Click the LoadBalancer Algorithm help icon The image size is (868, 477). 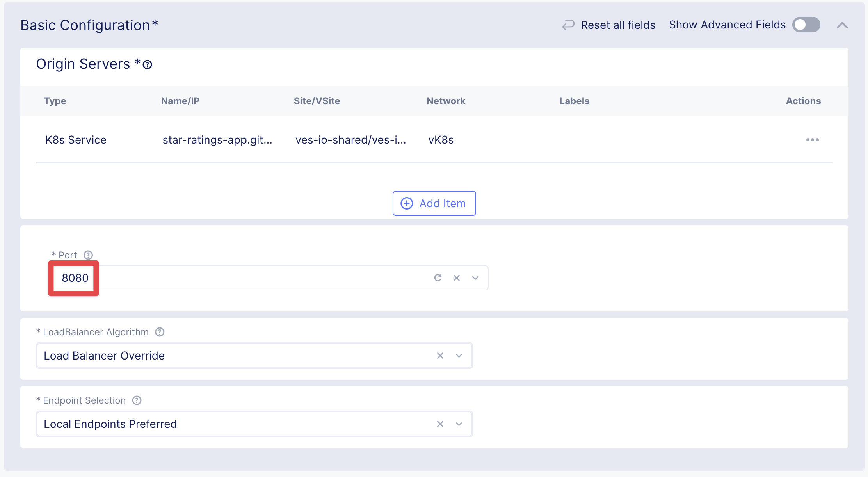(160, 332)
